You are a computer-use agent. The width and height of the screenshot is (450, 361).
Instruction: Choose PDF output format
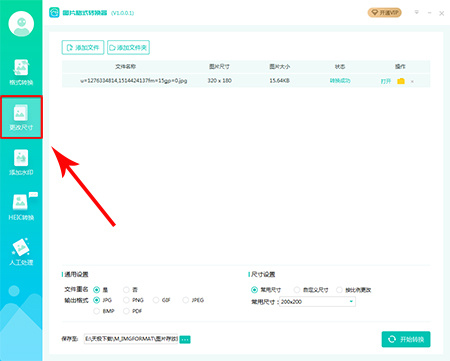click(126, 311)
